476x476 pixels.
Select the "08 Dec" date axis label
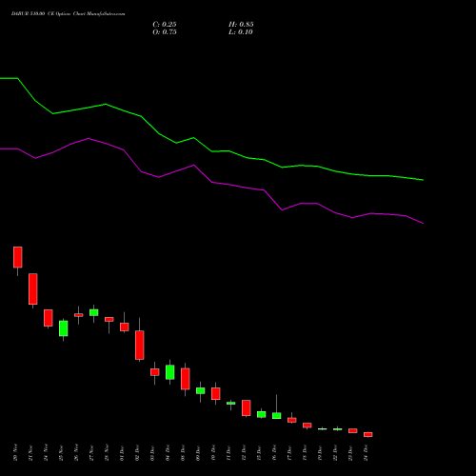pos(183,452)
